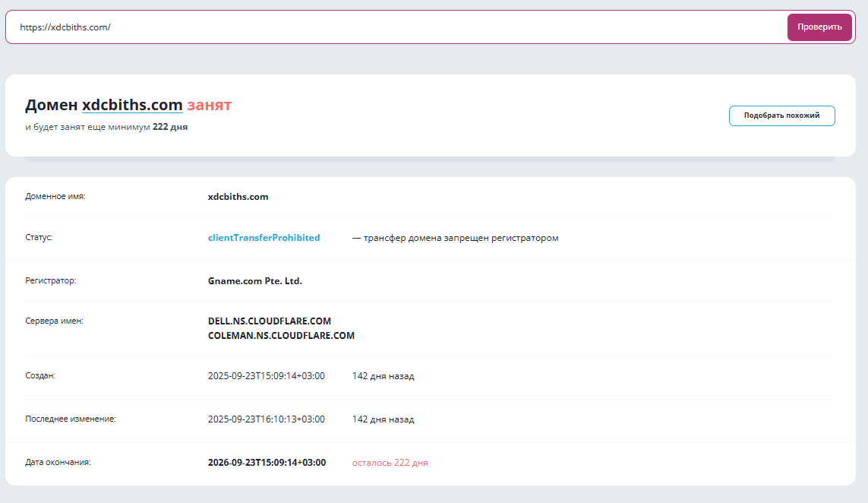Image resolution: width=868 pixels, height=503 pixels.
Task: Open the Подобрать похожий option
Action: pos(781,115)
